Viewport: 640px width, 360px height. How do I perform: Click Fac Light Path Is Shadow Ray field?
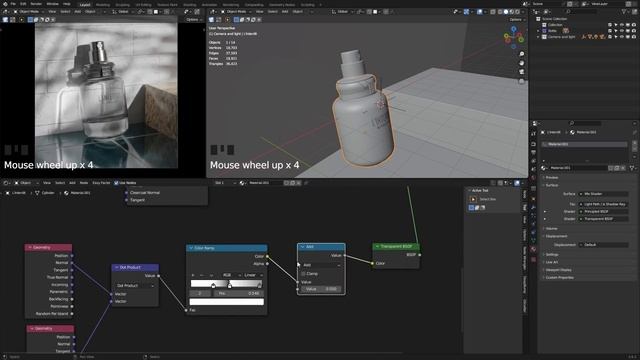pos(603,204)
